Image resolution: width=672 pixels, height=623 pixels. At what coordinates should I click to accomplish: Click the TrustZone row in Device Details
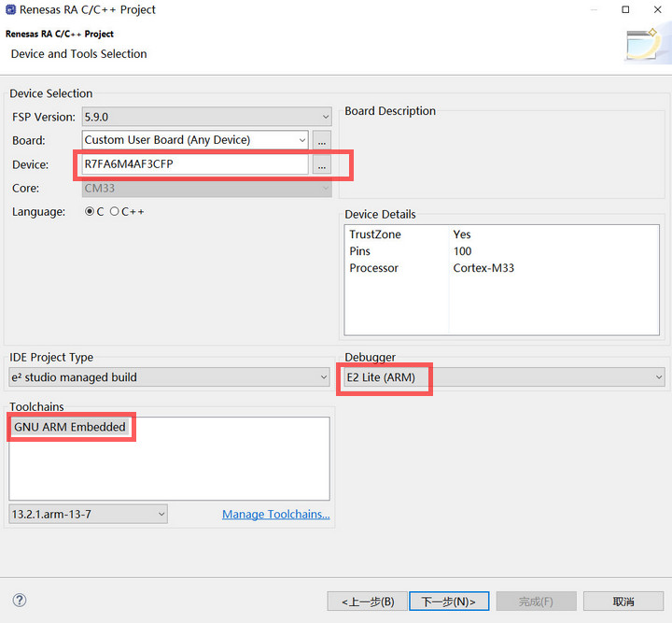[501, 234]
